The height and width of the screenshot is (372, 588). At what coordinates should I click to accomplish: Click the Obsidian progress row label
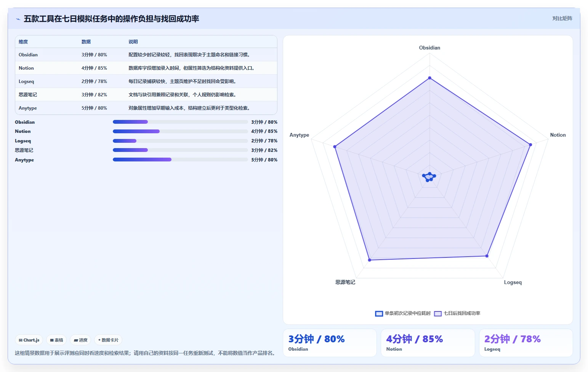25,122
